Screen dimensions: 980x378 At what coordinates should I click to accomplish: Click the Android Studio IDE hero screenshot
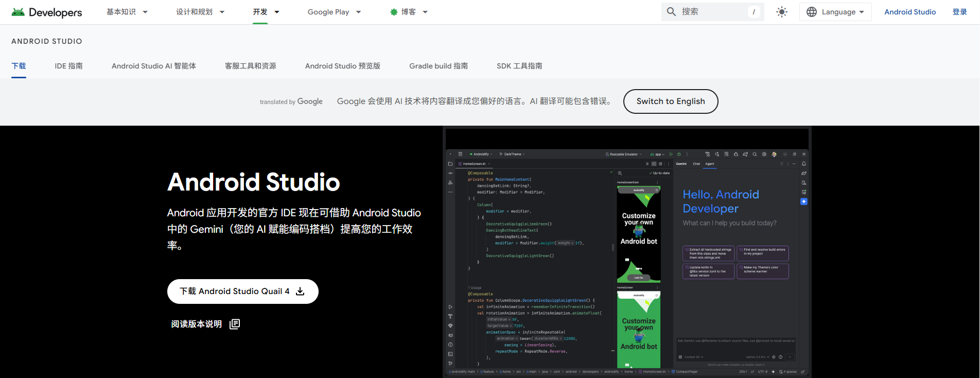[x=627, y=252]
